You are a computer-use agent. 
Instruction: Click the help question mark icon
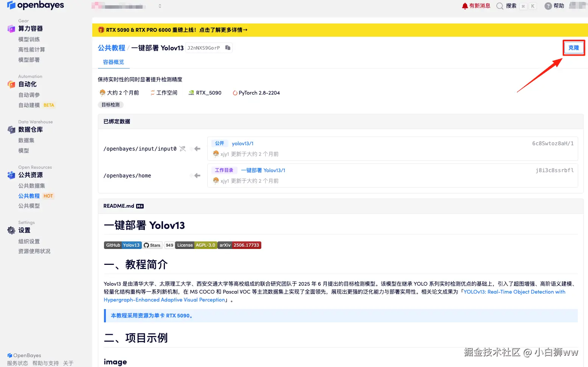pyautogui.click(x=548, y=6)
